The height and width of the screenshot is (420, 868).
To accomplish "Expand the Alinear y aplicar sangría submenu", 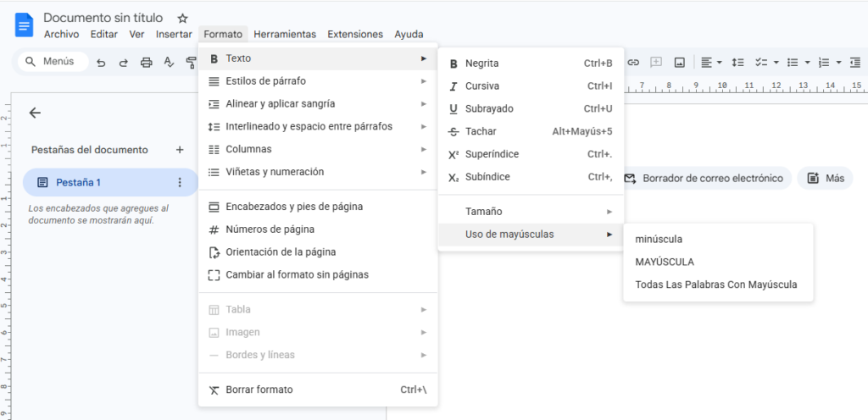I will pyautogui.click(x=319, y=104).
